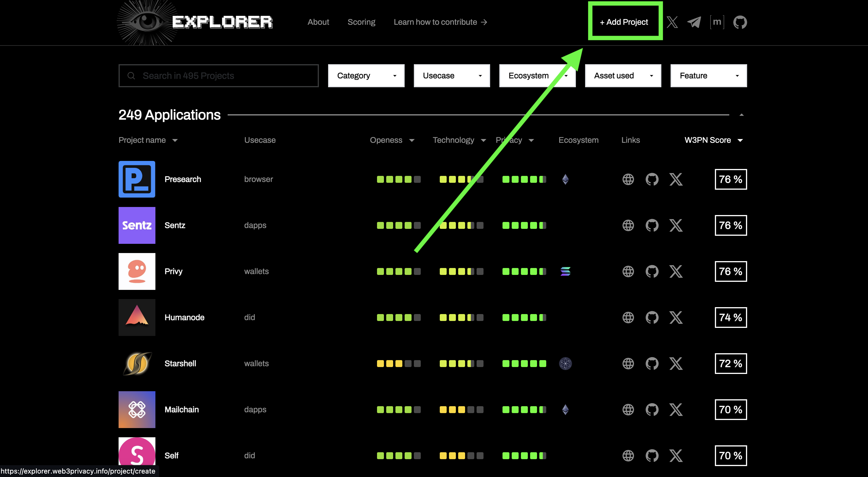Open Presearch website globe icon

click(628, 179)
